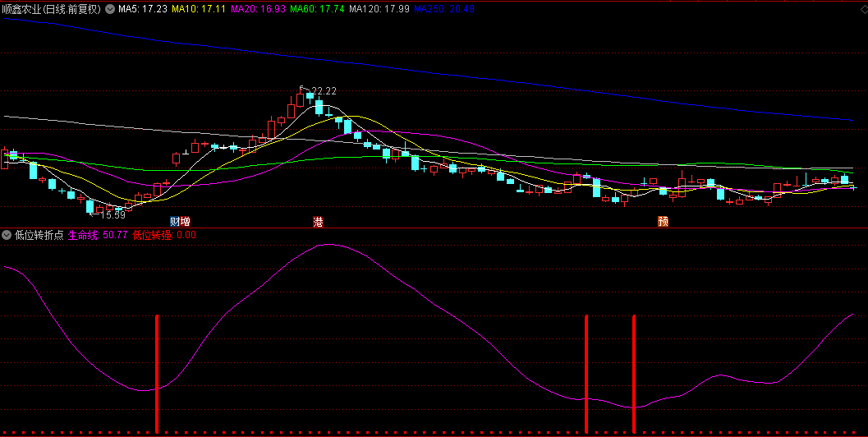Click the peak candlestick at 22.22
Viewport: 868px width, 437px height.
[x=301, y=99]
